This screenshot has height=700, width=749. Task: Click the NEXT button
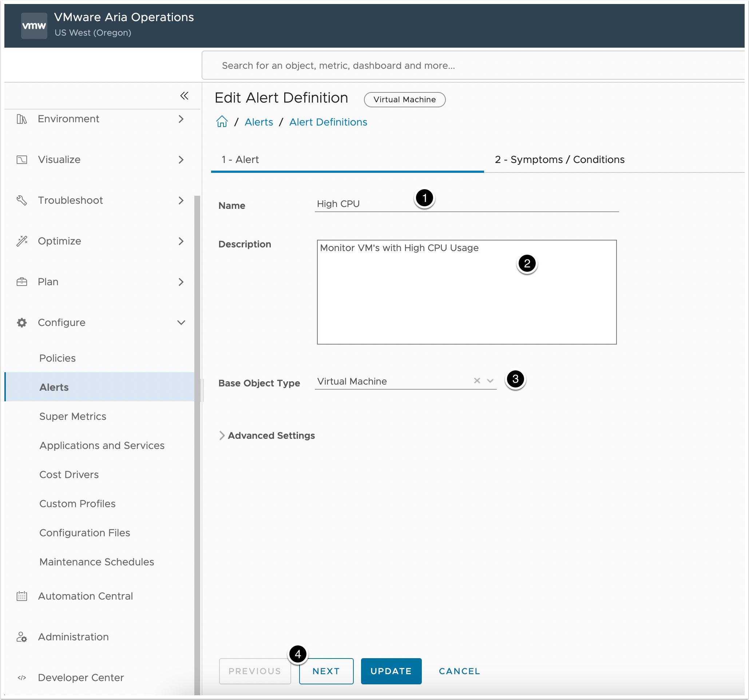tap(326, 671)
